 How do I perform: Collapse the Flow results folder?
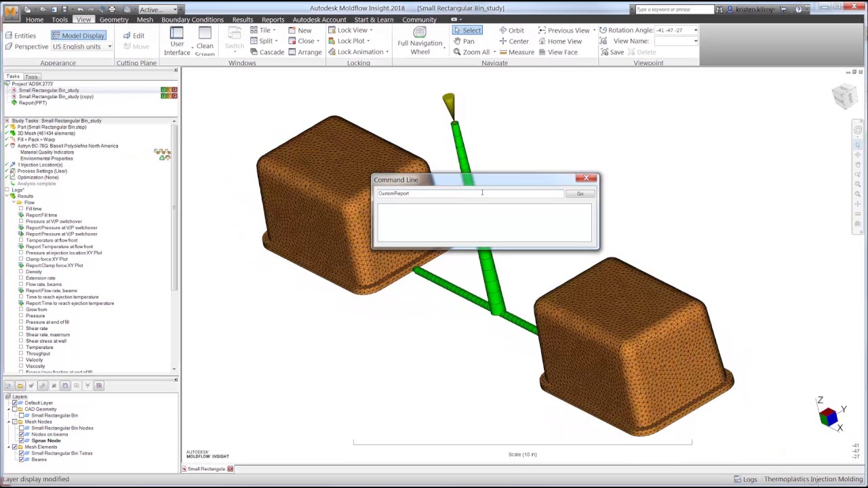(14, 203)
